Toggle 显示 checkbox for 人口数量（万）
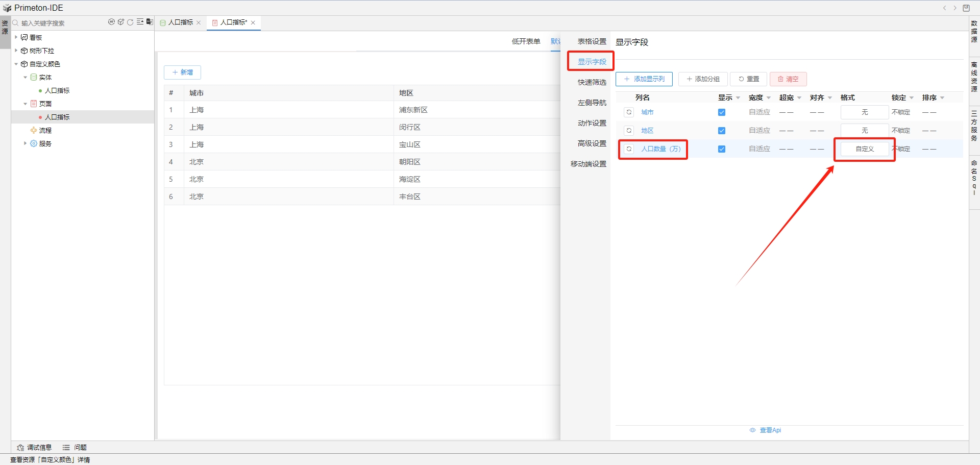Image resolution: width=980 pixels, height=465 pixels. click(x=721, y=149)
